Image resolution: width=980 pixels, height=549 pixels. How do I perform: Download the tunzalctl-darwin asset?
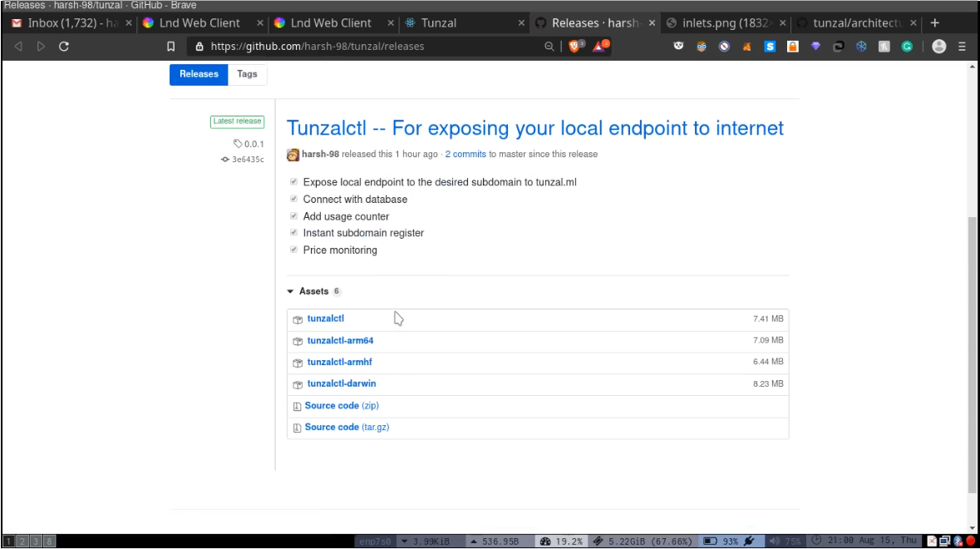tap(342, 384)
